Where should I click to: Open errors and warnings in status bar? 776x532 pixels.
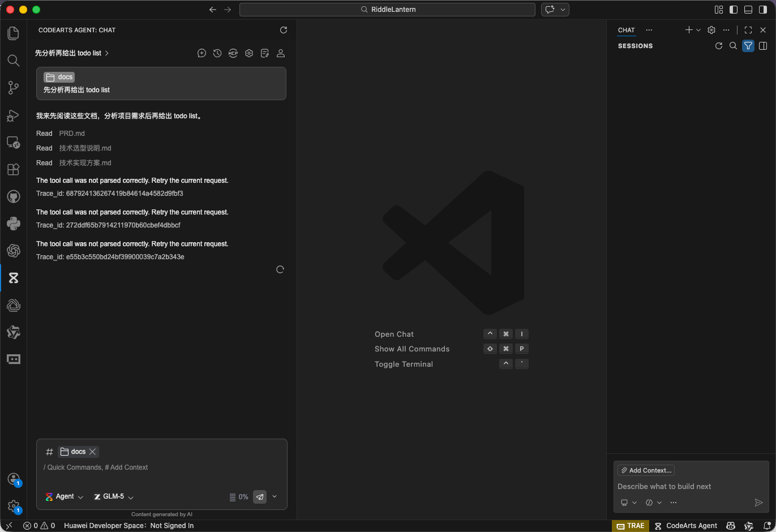click(39, 526)
